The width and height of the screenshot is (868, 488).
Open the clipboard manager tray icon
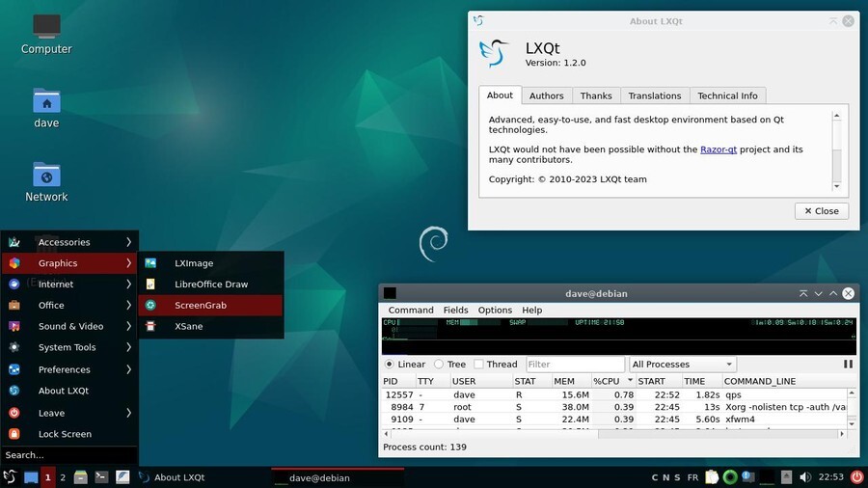pyautogui.click(x=712, y=477)
